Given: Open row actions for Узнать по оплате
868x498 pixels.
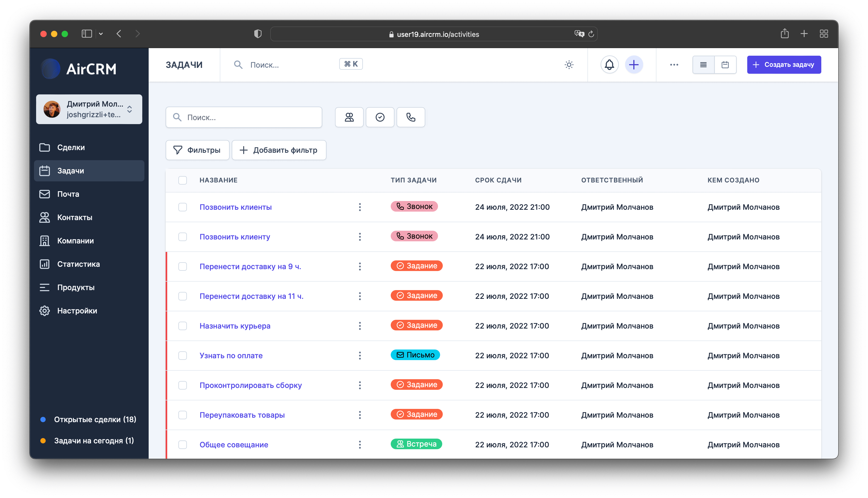Looking at the screenshot, I should point(360,355).
